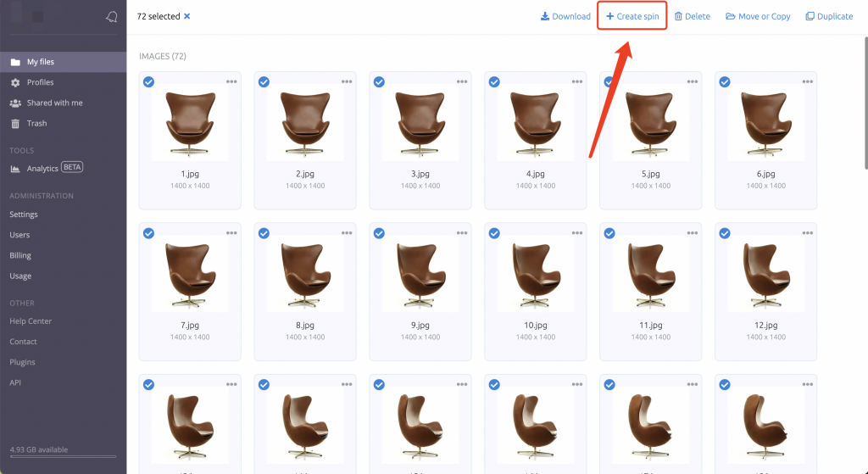Viewport: 868px width, 474px height.
Task: Open the three-dot menu for 6.jpg
Action: [x=807, y=82]
